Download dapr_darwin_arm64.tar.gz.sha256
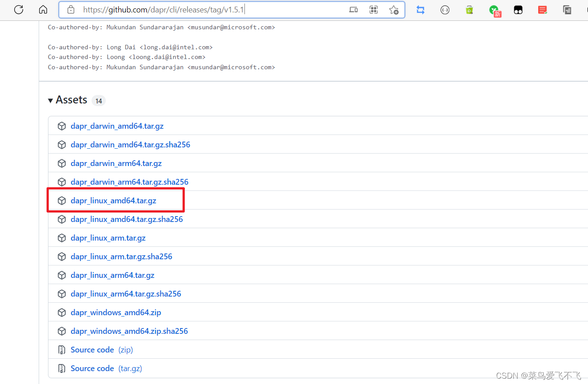The image size is (588, 384). tap(129, 182)
